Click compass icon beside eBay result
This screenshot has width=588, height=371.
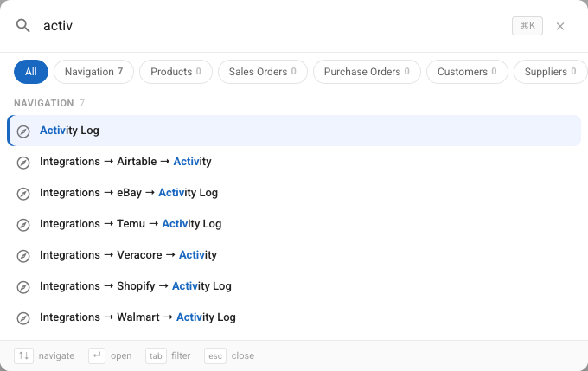[23, 194]
